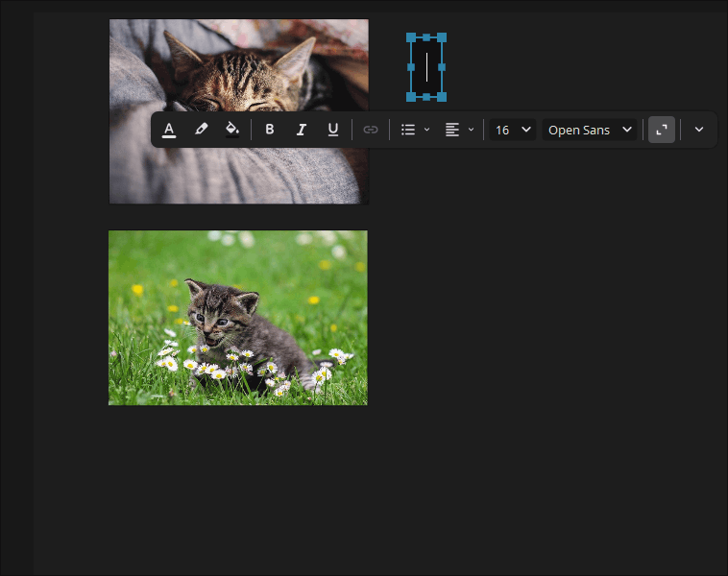Select the kitten in grass photo
The width and height of the screenshot is (728, 576).
pos(238,318)
